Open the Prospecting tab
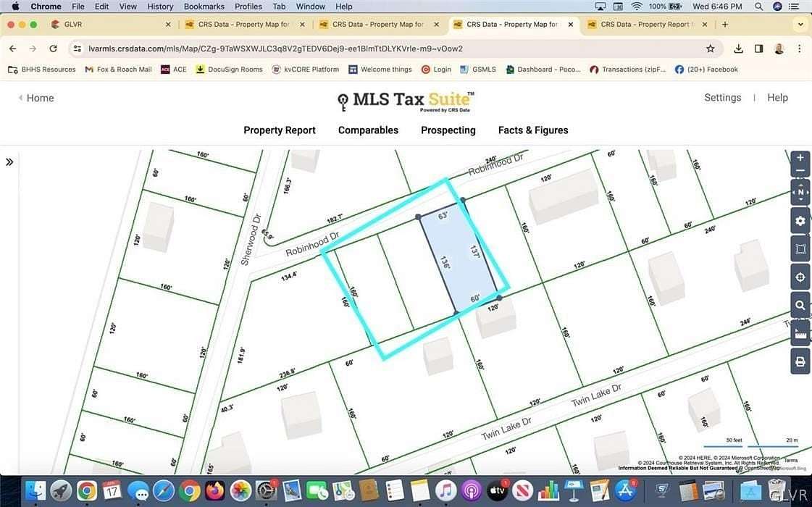This screenshot has width=812, height=507. (x=448, y=130)
